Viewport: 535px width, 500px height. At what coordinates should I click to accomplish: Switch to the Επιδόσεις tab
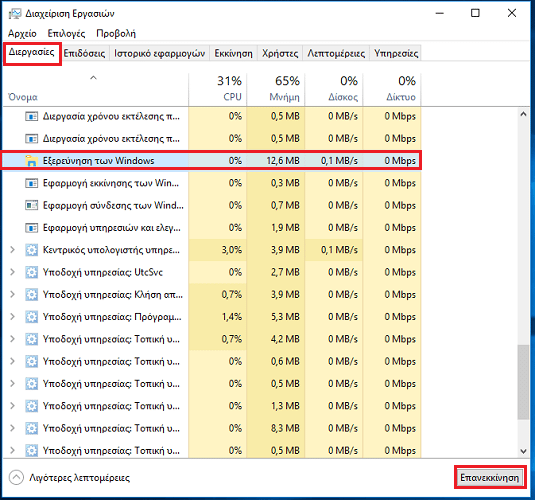pos(84,54)
